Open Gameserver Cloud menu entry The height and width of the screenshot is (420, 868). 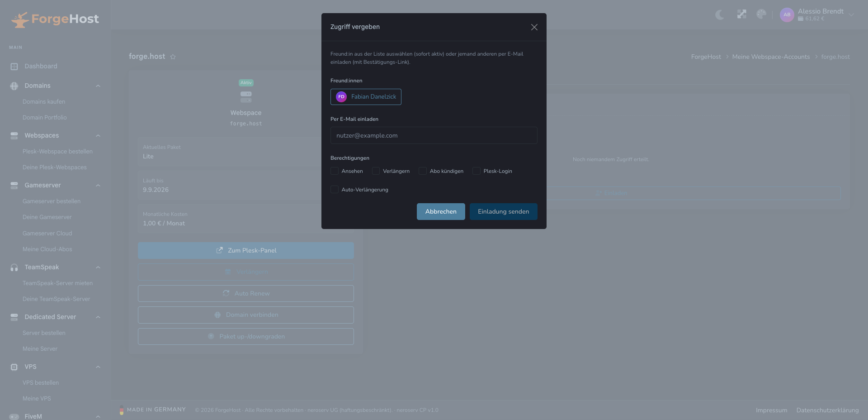click(47, 234)
